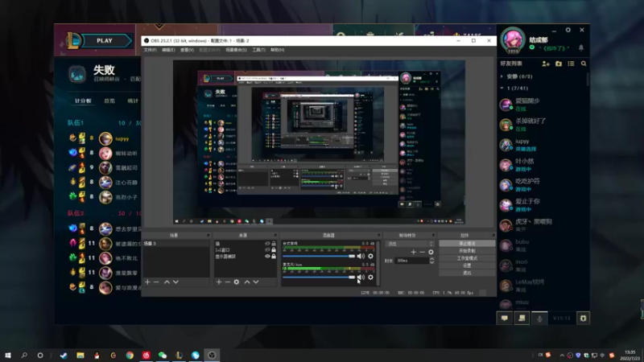Open 麦克风/Aux settings gear in mixer
The height and width of the screenshot is (362, 644).
[370, 278]
